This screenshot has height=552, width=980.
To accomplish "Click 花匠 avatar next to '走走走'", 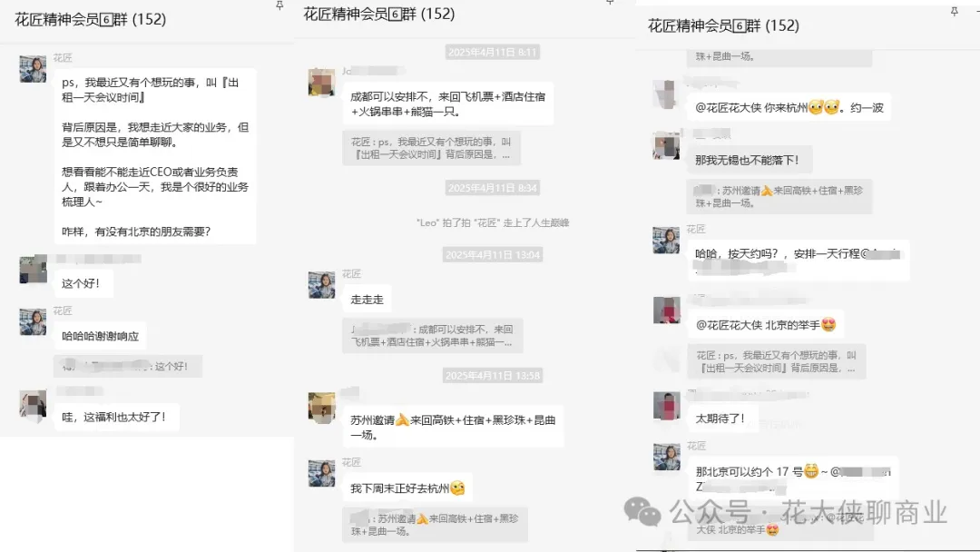I will 322,285.
